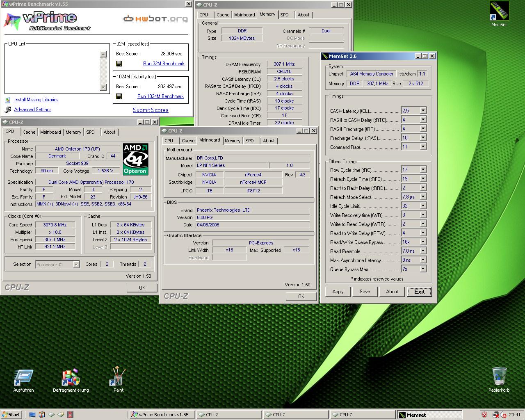Click Run 32M Benchmark link
Viewport: 525px width, 420px height.
pos(164,64)
